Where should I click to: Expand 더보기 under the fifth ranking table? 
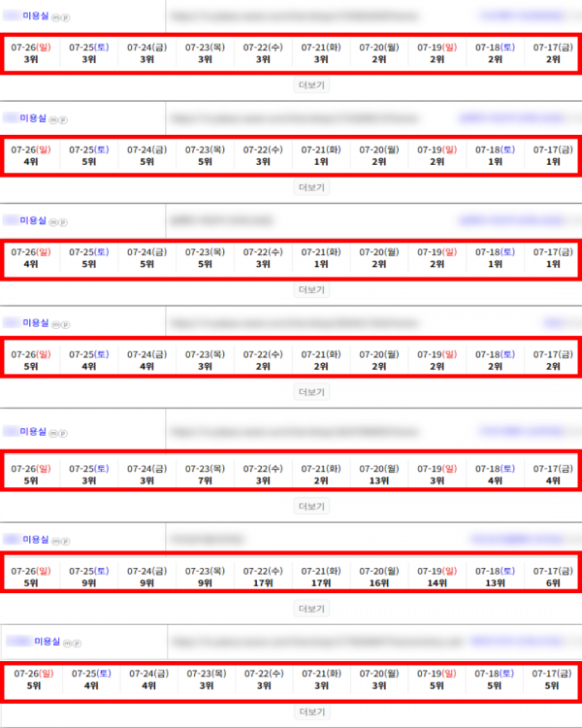tap(311, 506)
